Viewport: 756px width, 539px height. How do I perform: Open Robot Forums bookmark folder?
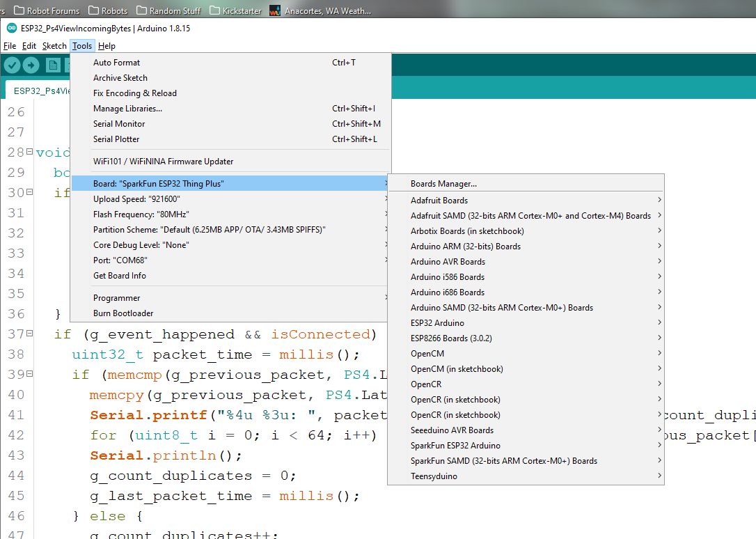(x=47, y=10)
